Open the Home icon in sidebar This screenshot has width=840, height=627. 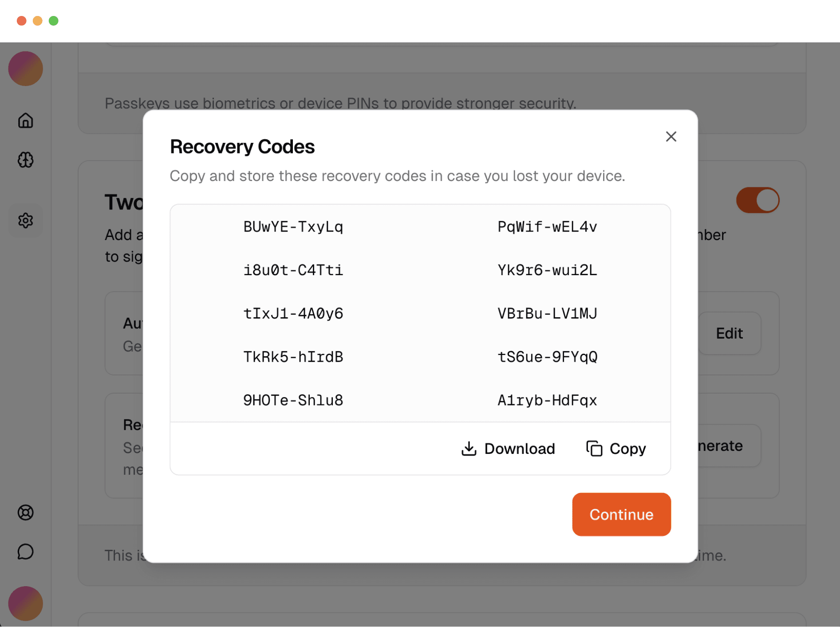point(25,120)
